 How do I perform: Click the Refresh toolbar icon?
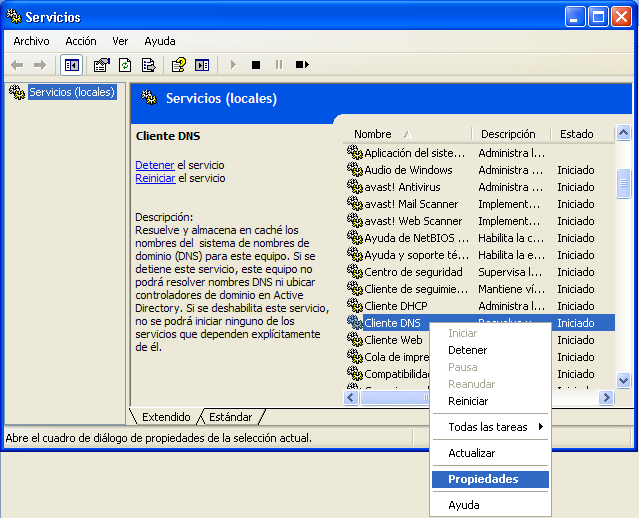pos(125,65)
